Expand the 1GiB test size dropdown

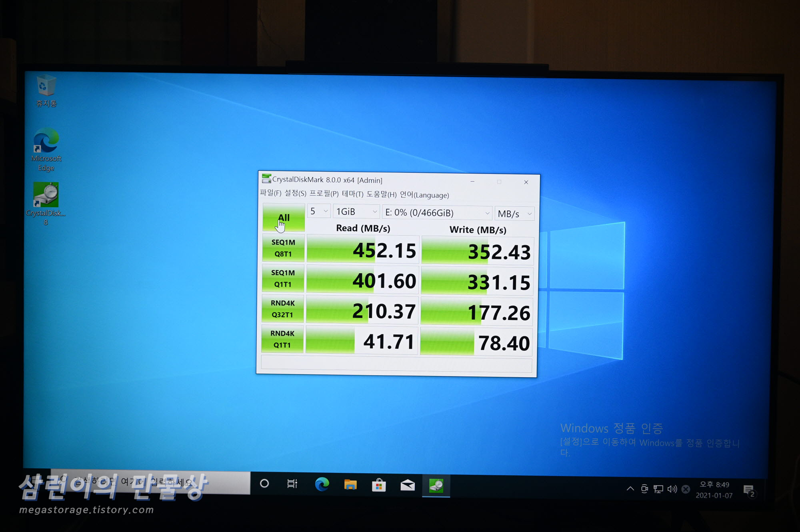pyautogui.click(x=356, y=212)
